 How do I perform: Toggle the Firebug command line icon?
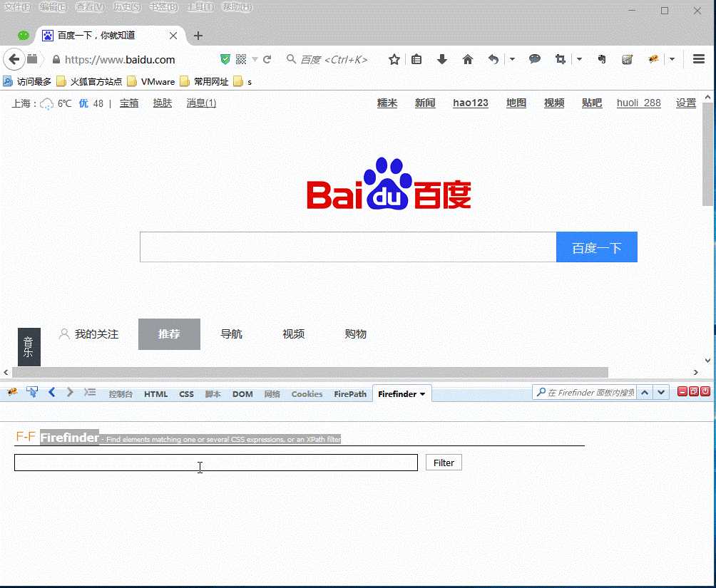(90, 392)
